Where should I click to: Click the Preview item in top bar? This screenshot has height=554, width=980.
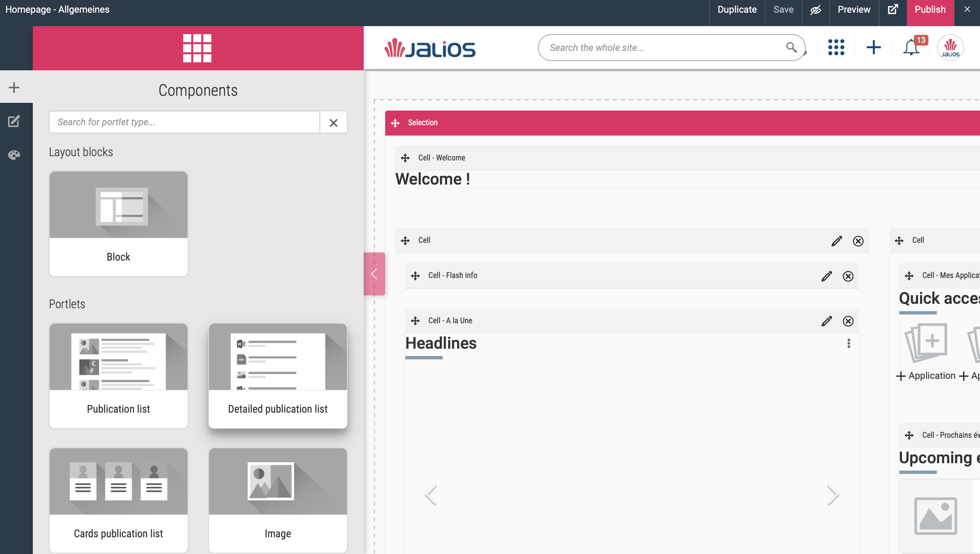[854, 9]
